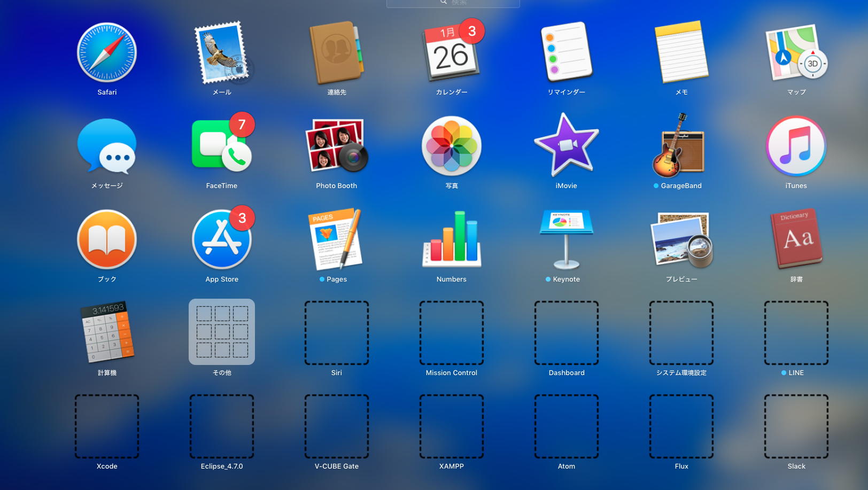Open the Safari browser app

coord(107,53)
